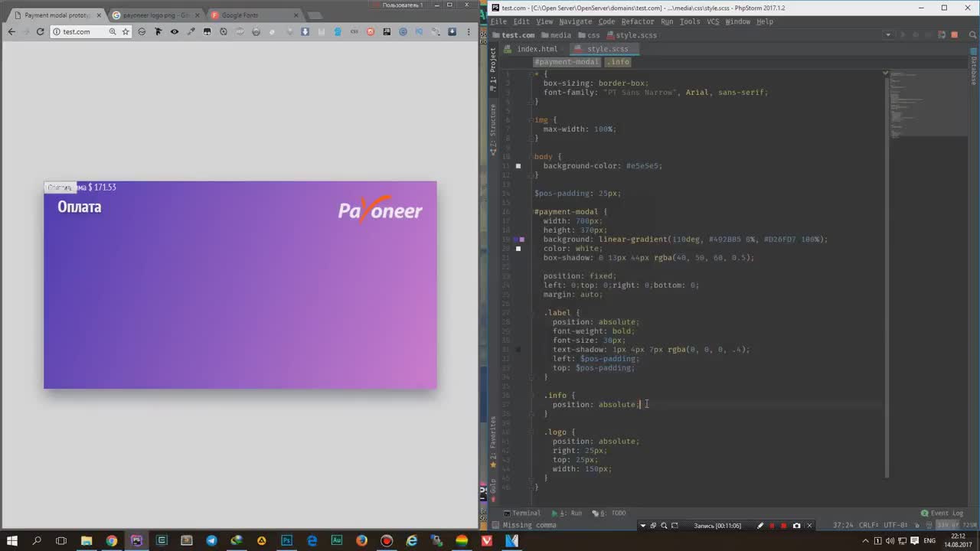Open the Tools menu in PhpStorm

(x=689, y=21)
